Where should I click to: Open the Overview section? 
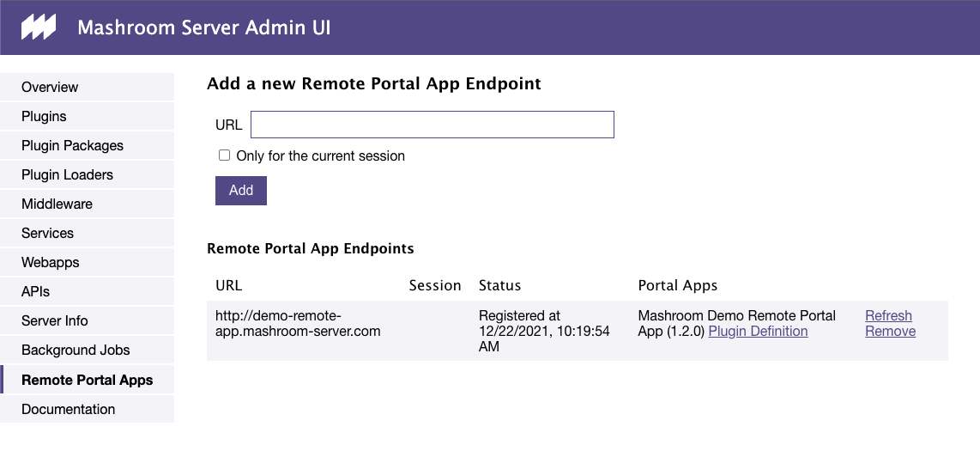point(87,87)
